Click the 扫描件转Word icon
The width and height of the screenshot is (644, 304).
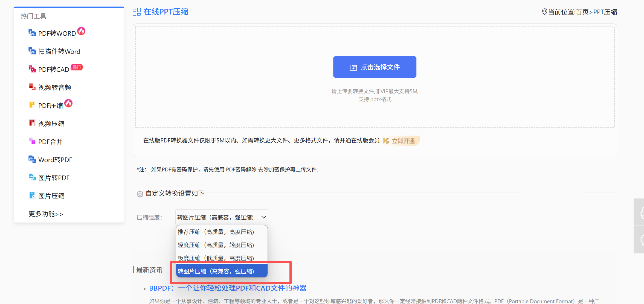[x=32, y=51]
